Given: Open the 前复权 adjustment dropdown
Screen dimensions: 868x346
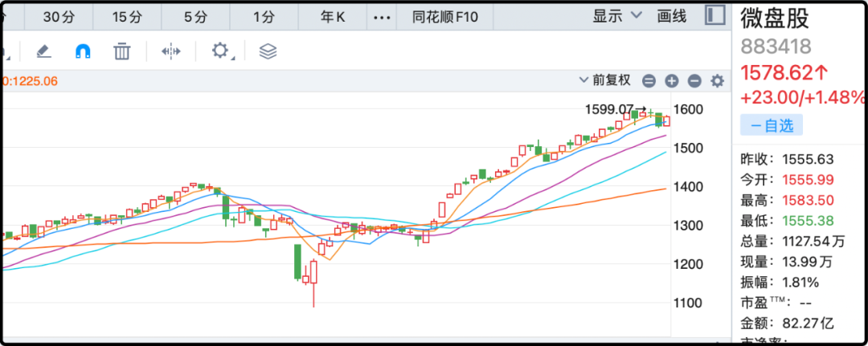Looking at the screenshot, I should click(605, 81).
